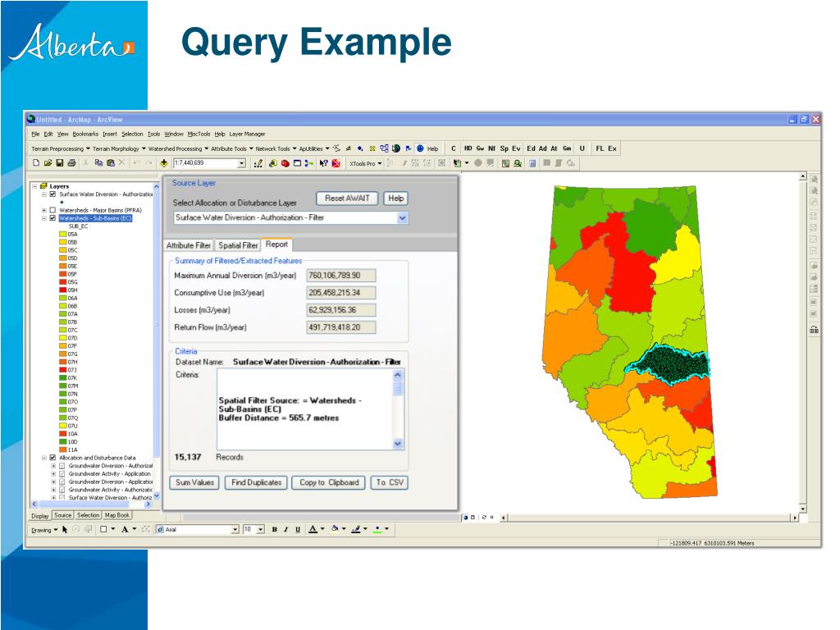Screen dimensions: 840x630
Task: Click the Copy to Clipboard button
Action: (329, 482)
